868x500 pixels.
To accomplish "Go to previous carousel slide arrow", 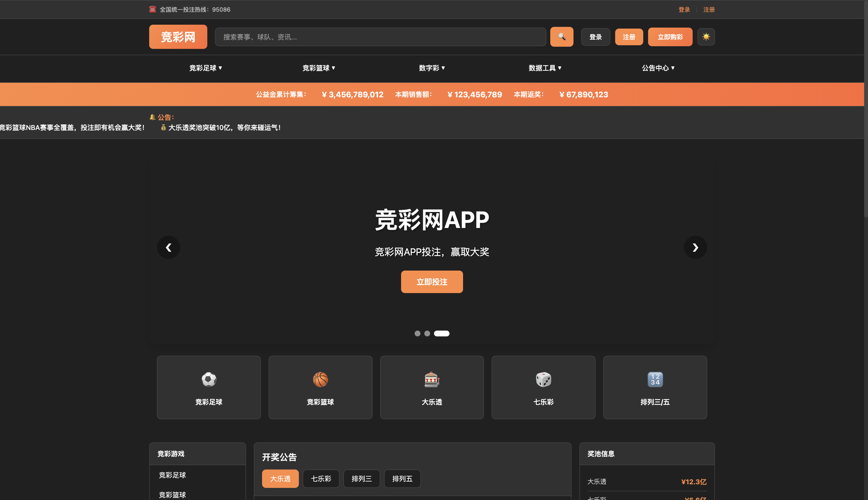I will 168,247.
